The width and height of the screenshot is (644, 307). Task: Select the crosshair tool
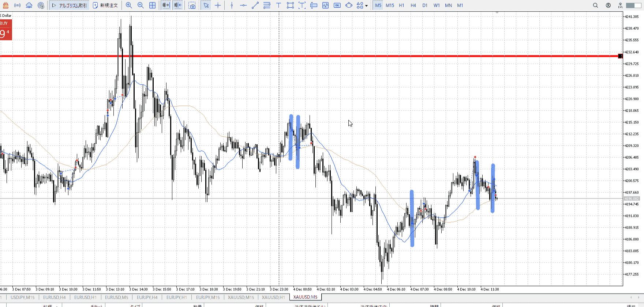point(218,5)
